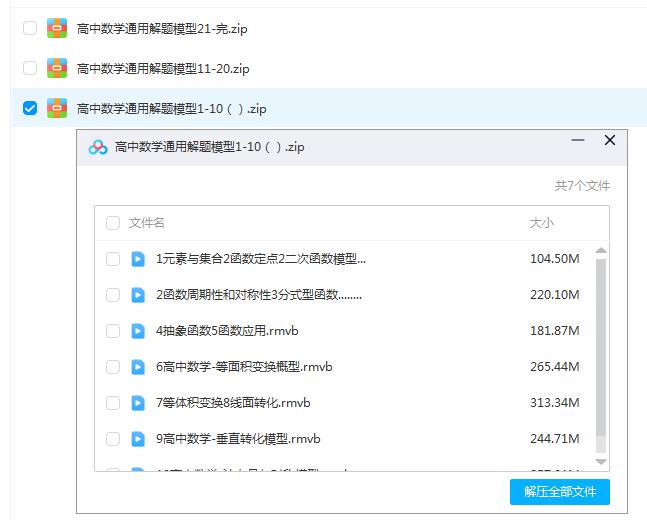Image resolution: width=647 pixels, height=520 pixels.
Task: Check the 高中数学通用解题模型21-完.zip checkbox
Action: click(30, 28)
